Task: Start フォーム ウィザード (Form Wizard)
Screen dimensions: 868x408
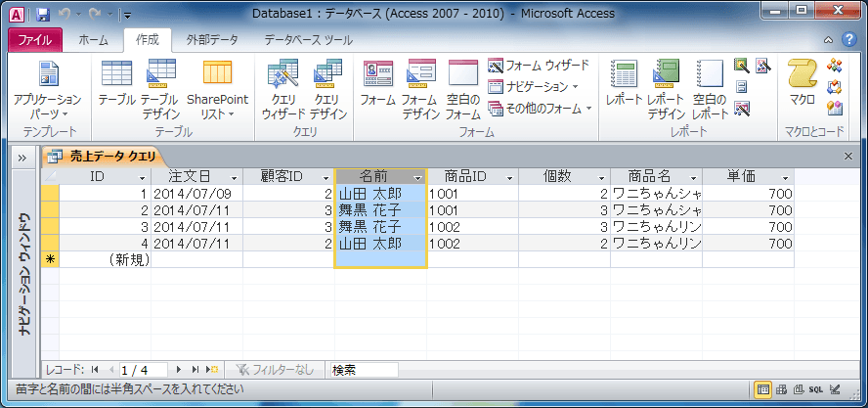Action: click(539, 66)
